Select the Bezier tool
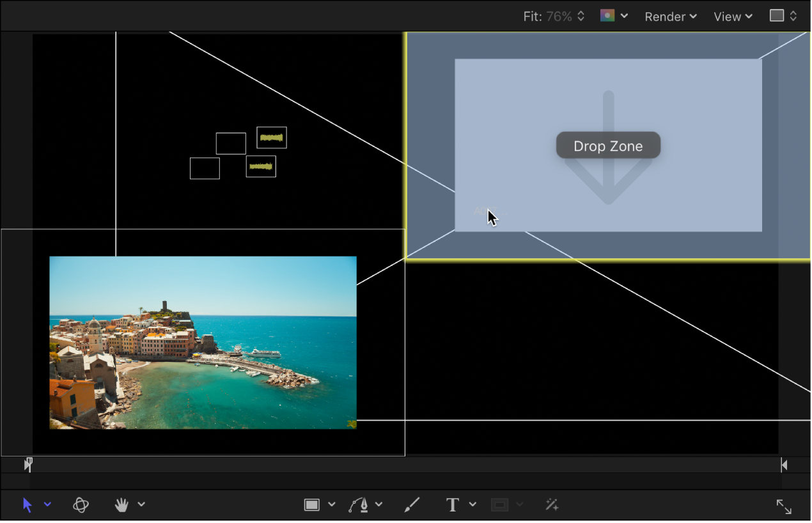Screen dimensions: 812x523 click(359, 504)
